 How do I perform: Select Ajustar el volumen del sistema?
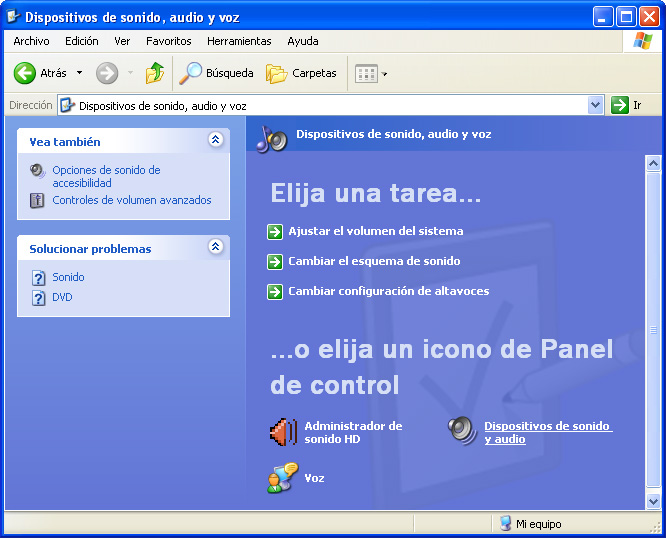[x=376, y=231]
